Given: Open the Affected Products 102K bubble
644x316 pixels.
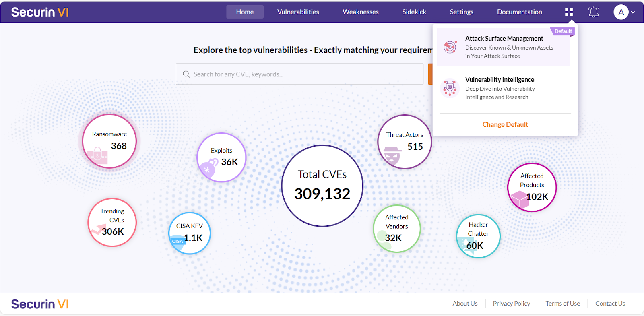Looking at the screenshot, I should click(x=532, y=187).
